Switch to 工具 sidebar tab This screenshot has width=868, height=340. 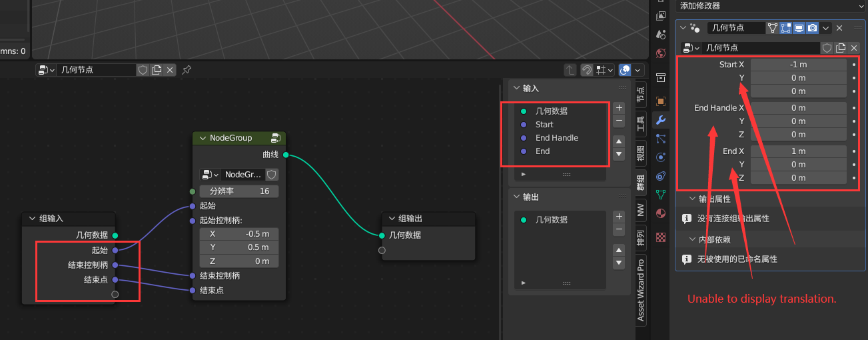click(x=640, y=123)
